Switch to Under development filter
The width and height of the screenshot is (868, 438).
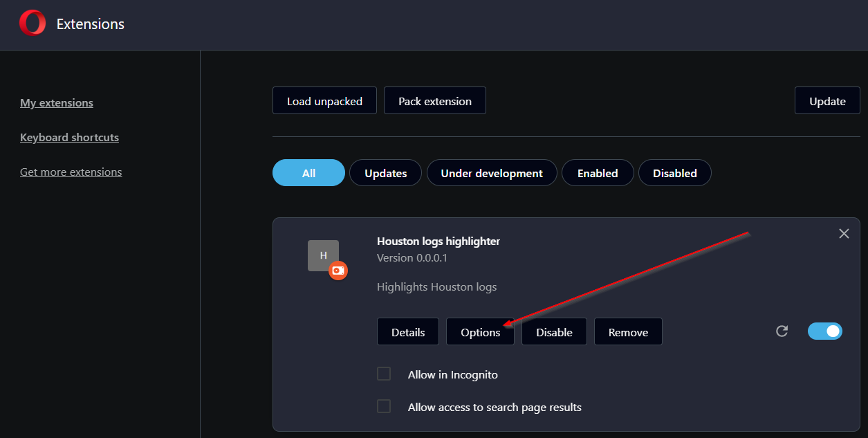click(492, 173)
